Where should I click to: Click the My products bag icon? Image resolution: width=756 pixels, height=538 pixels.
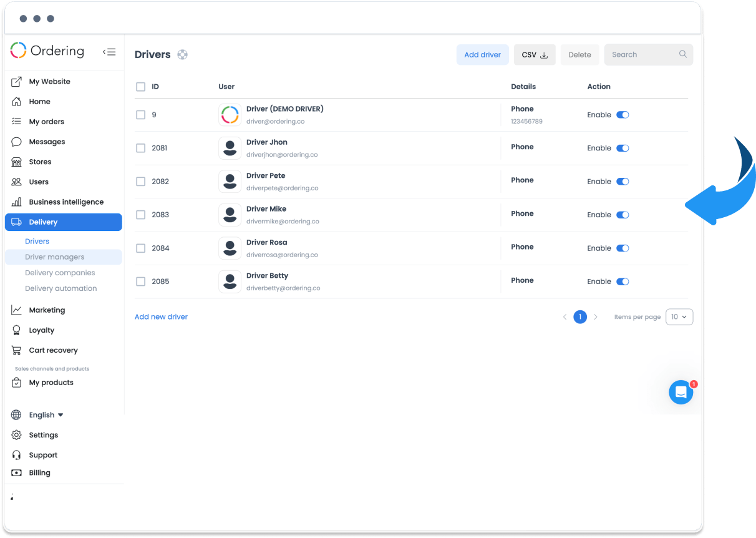17,383
